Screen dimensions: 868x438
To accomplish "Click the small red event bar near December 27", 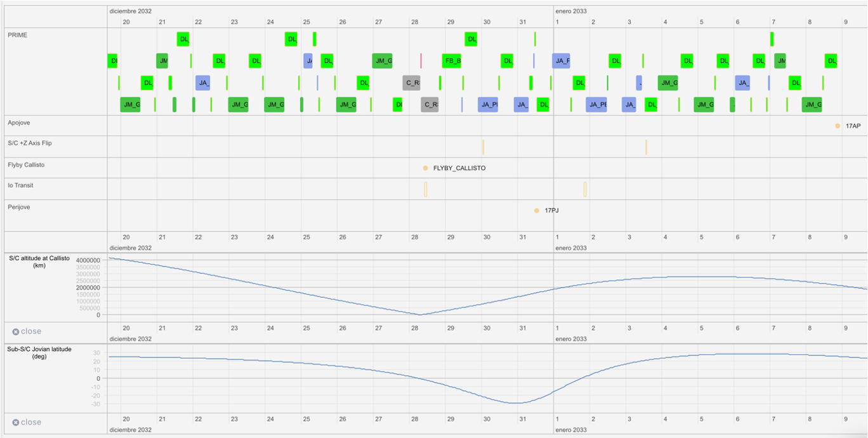I will 421,61.
